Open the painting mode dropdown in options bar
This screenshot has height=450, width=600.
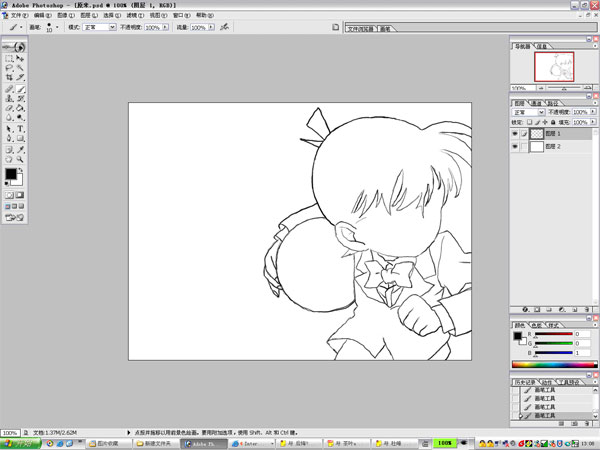click(112, 27)
